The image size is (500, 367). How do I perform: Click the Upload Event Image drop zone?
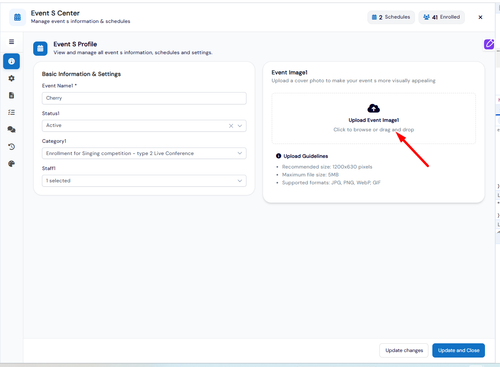point(374,118)
